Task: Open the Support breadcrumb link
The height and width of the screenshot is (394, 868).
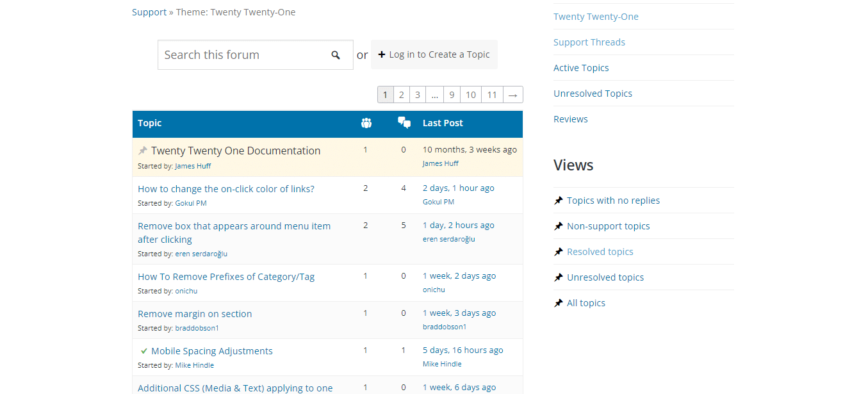Action: coord(149,12)
